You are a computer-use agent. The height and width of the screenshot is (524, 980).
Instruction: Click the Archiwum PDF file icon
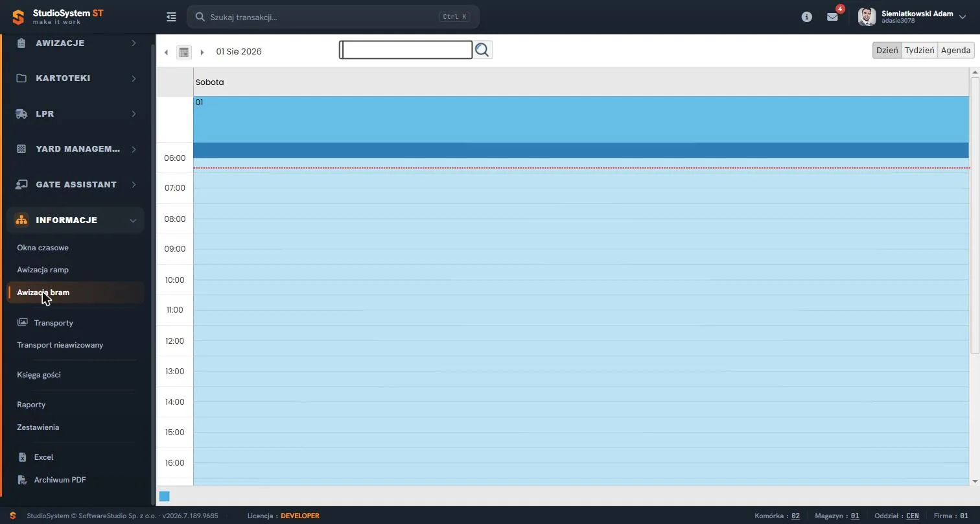click(x=23, y=480)
